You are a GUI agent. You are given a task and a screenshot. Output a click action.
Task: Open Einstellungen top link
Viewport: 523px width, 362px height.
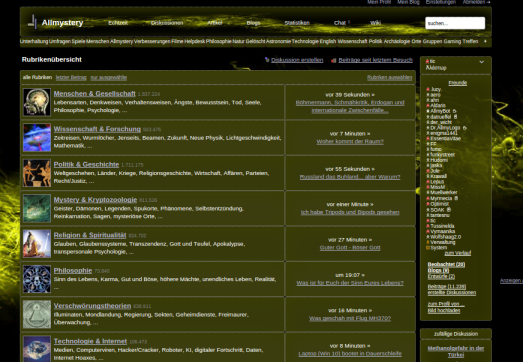(x=441, y=2)
